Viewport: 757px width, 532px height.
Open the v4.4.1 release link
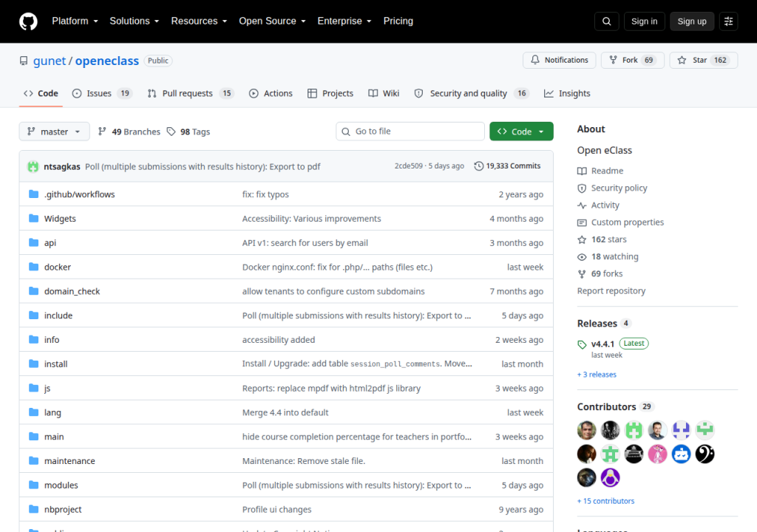pos(602,344)
